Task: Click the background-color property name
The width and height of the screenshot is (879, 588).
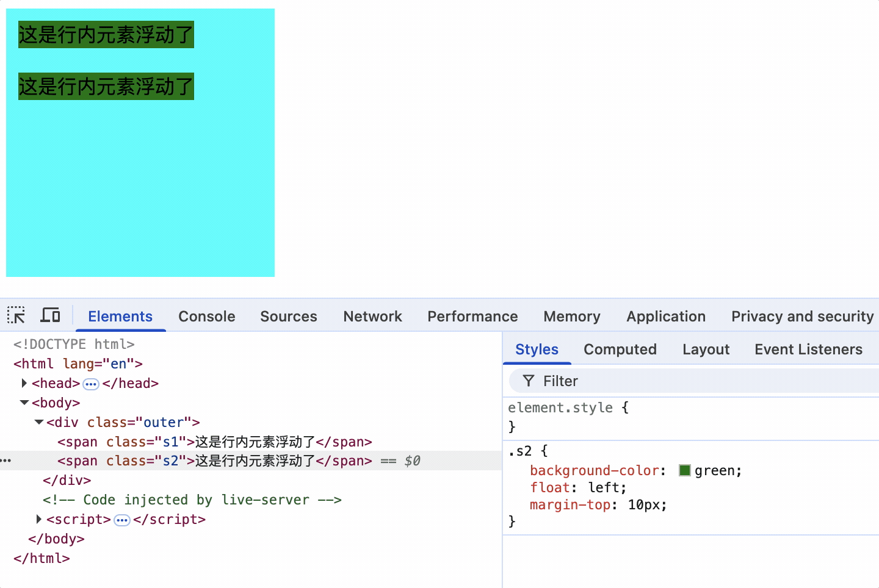Action: [x=595, y=470]
